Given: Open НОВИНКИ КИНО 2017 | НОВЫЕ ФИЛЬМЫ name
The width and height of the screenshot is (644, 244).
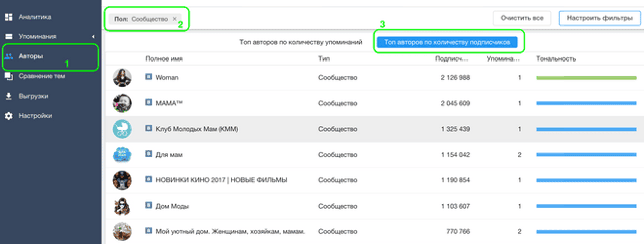Looking at the screenshot, I should (x=222, y=180).
